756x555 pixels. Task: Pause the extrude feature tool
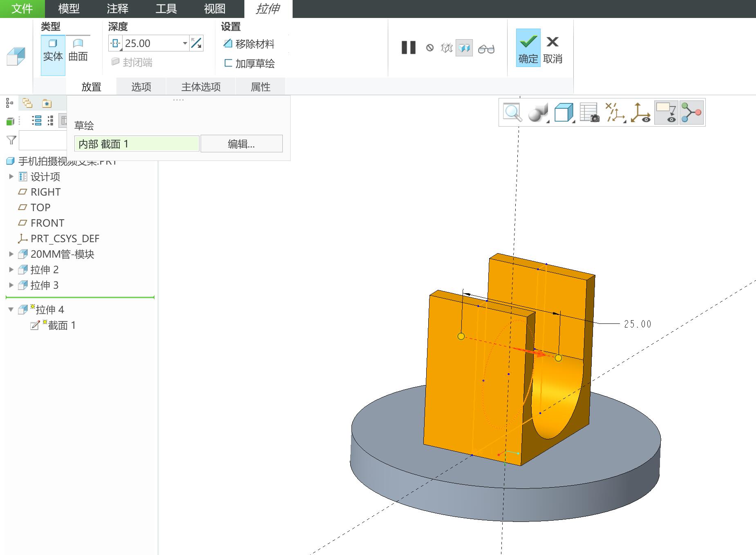(409, 48)
